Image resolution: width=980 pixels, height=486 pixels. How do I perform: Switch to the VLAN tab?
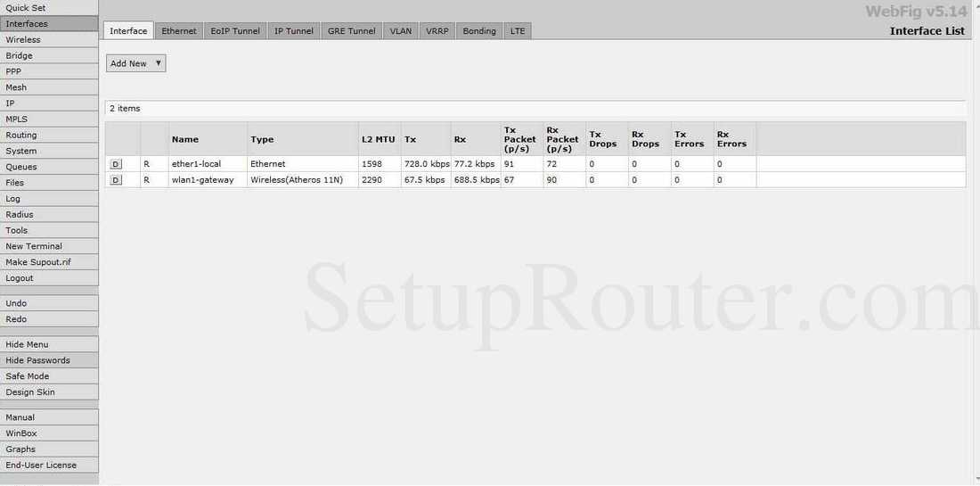pyautogui.click(x=401, y=30)
